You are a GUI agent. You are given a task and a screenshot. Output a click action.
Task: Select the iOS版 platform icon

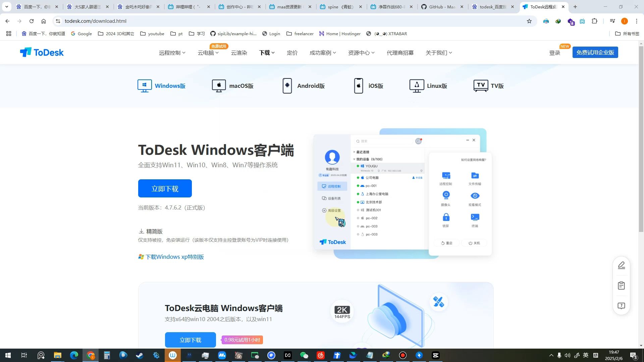point(359,86)
